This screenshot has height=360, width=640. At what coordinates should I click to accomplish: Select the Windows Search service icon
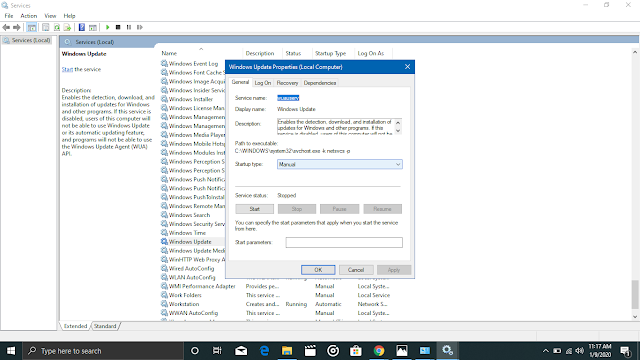click(x=164, y=215)
